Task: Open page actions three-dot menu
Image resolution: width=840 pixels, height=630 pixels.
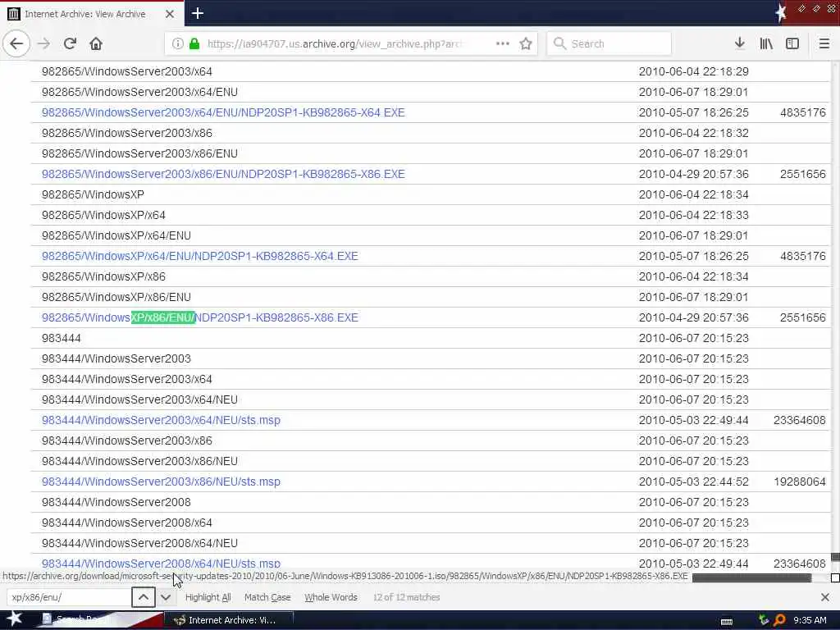Action: coord(502,43)
